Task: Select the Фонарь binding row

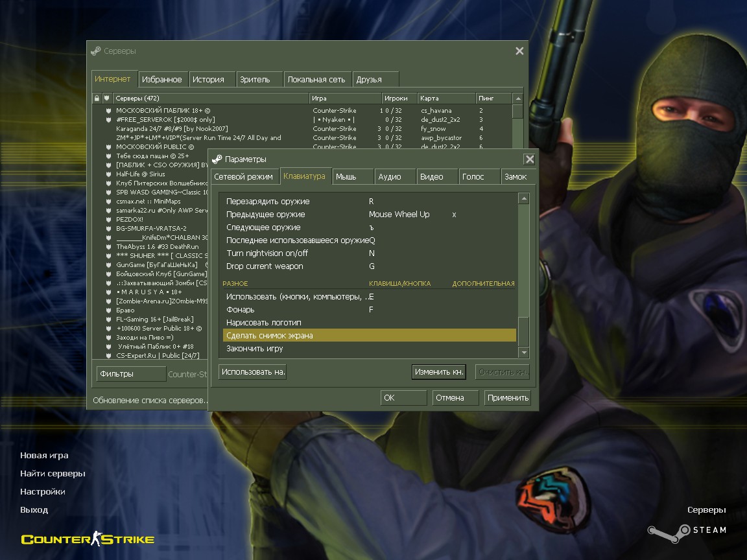Action: point(369,310)
